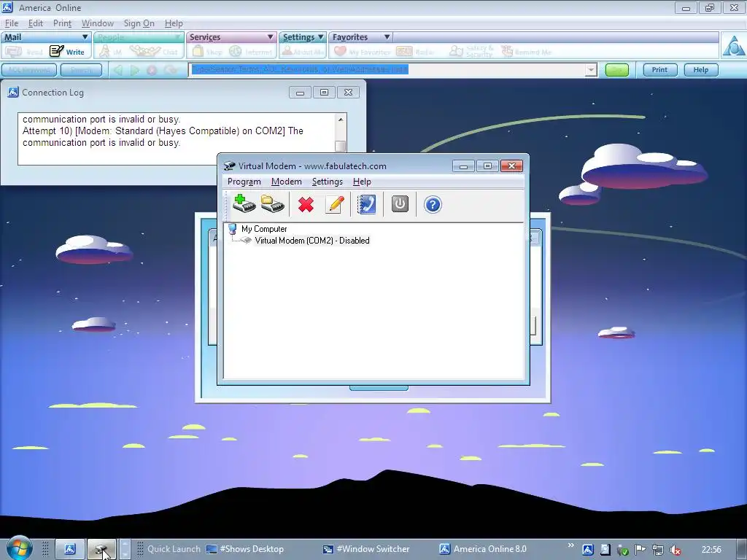747x560 pixels.
Task: Click the Windows Start orb
Action: (x=19, y=548)
